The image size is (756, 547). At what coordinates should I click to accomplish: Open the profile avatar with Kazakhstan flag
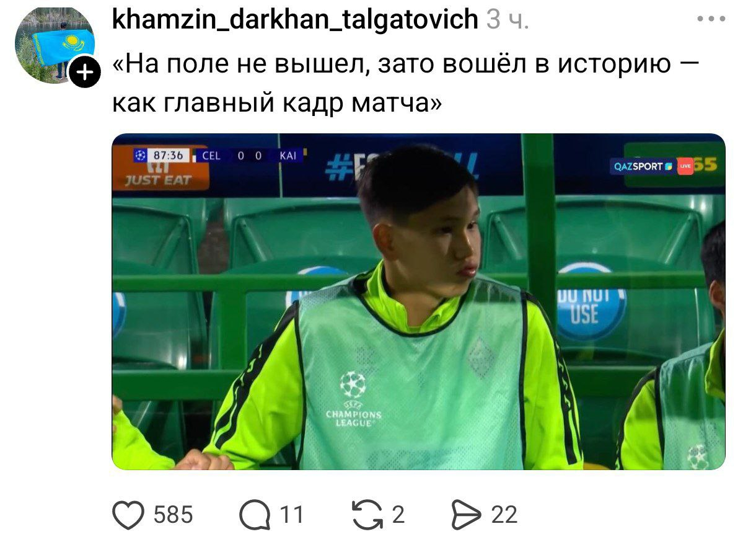55,45
